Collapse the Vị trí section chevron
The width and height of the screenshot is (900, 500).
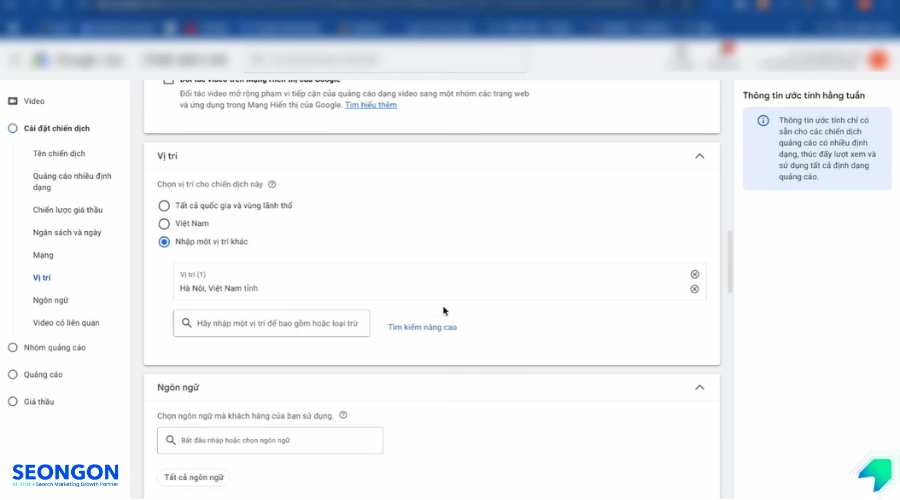tap(699, 156)
